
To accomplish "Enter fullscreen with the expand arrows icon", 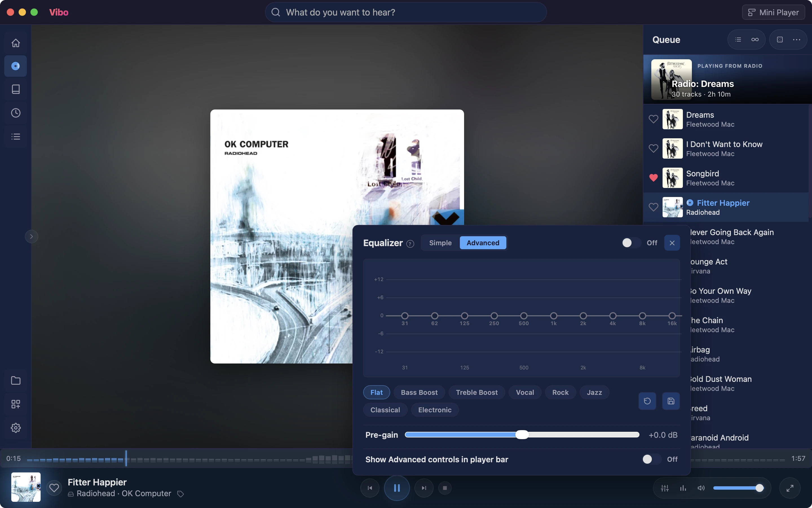I will pos(790,488).
